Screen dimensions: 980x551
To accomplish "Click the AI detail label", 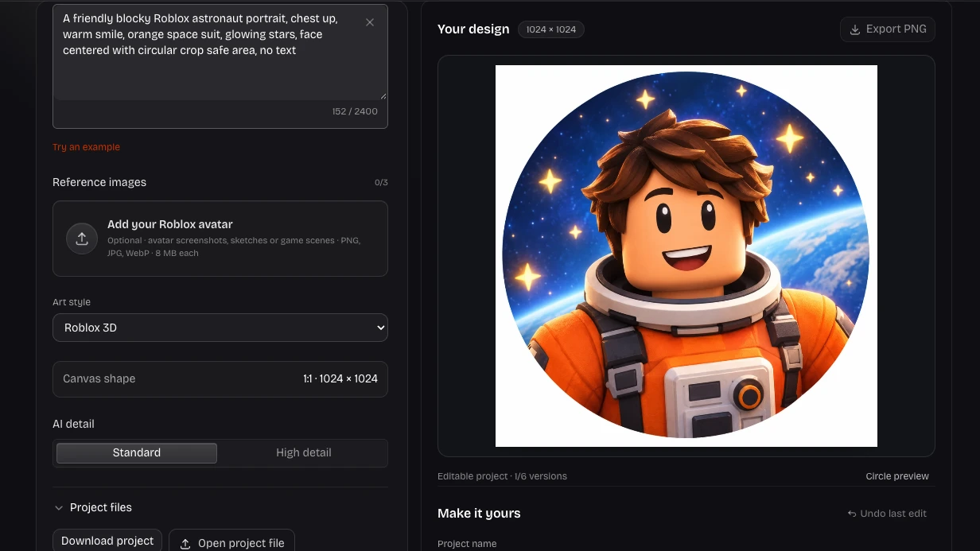I will [x=73, y=424].
